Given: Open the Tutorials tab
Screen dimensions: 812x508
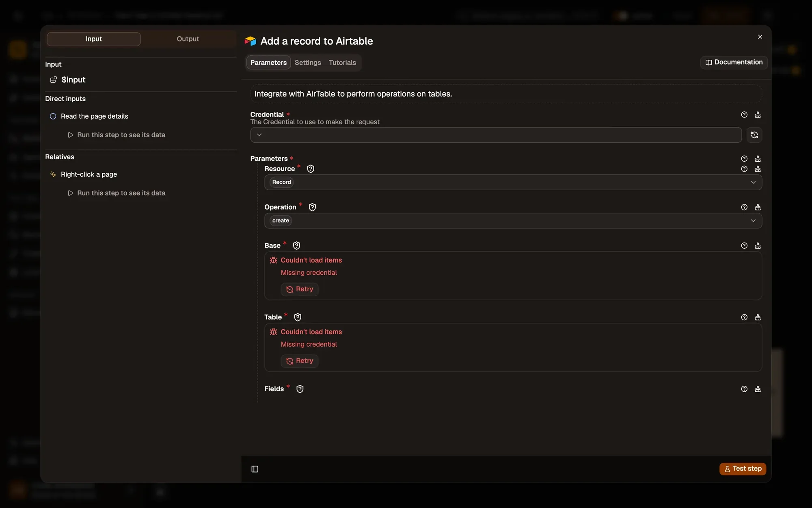Looking at the screenshot, I should (342, 63).
